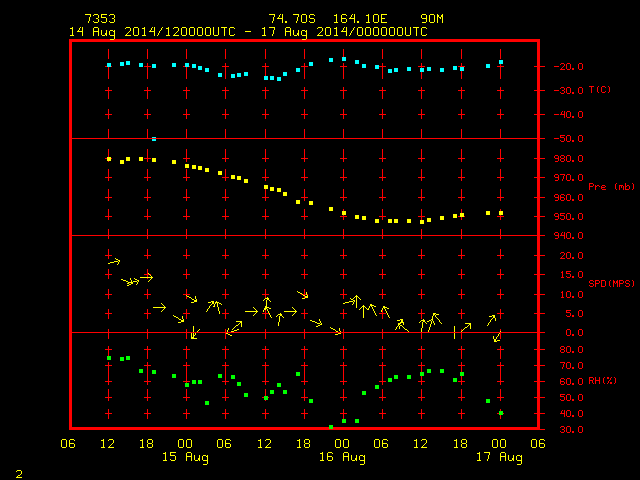Click the lowest green humidity point near 30.0
Viewport: 640px width, 480px height.
[x=331, y=427]
